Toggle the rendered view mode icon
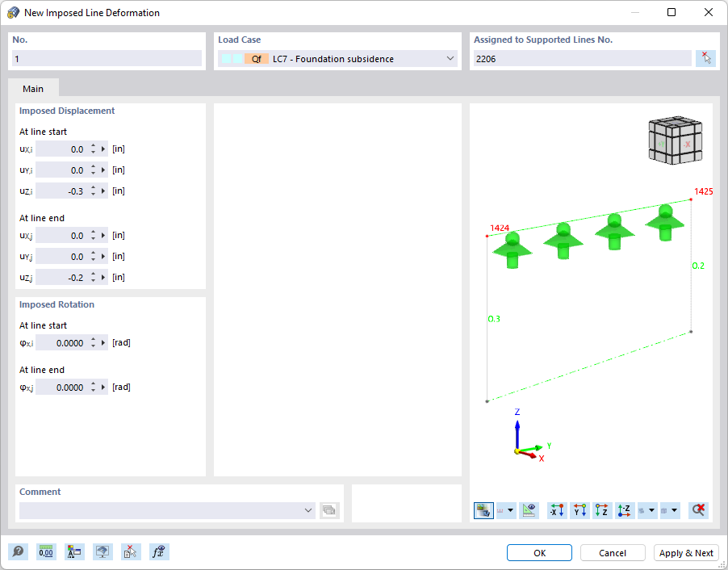This screenshot has width=728, height=570. point(483,510)
